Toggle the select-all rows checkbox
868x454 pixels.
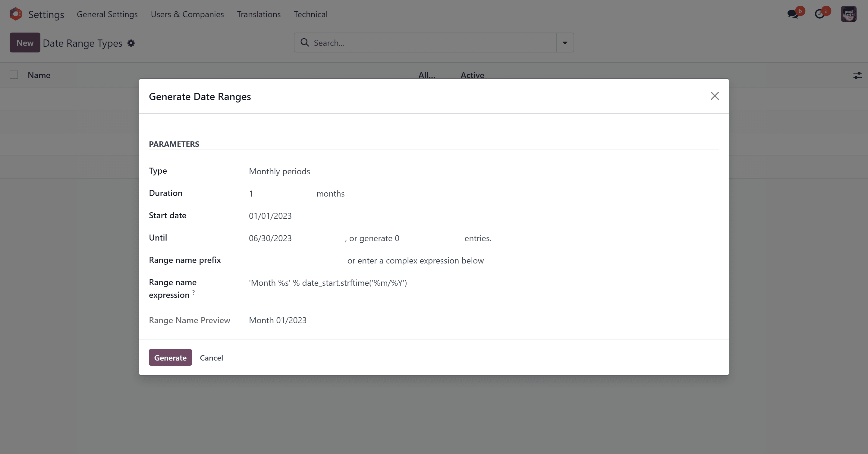[14, 75]
